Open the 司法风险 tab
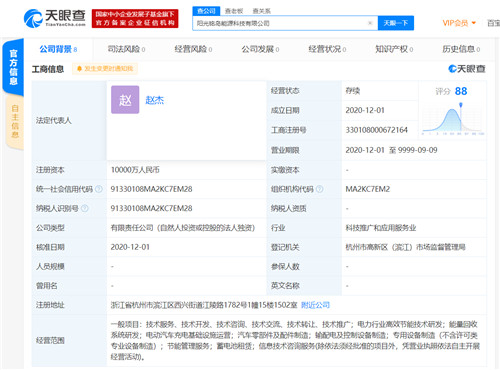Screen dimensions: 500x370 [126, 49]
